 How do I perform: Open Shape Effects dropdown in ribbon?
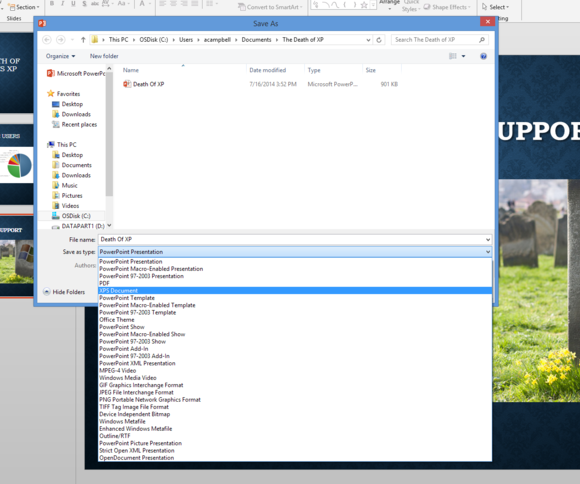click(447, 7)
